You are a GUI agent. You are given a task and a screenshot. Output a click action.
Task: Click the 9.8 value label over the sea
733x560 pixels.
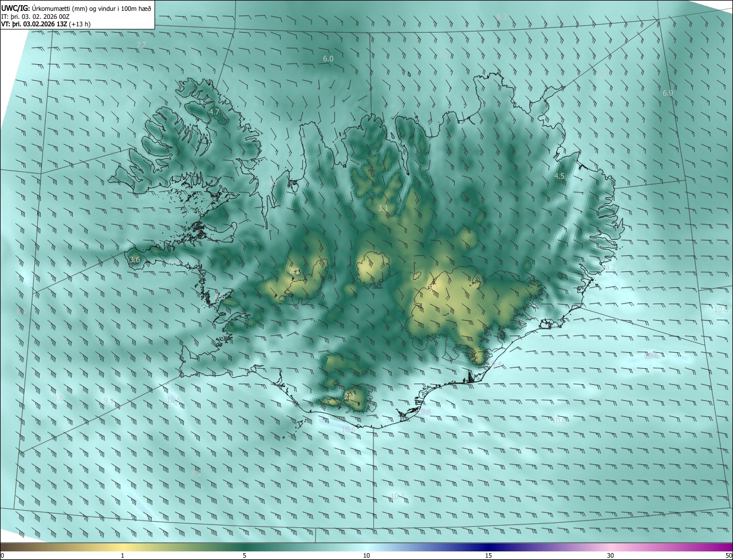(x=57, y=398)
